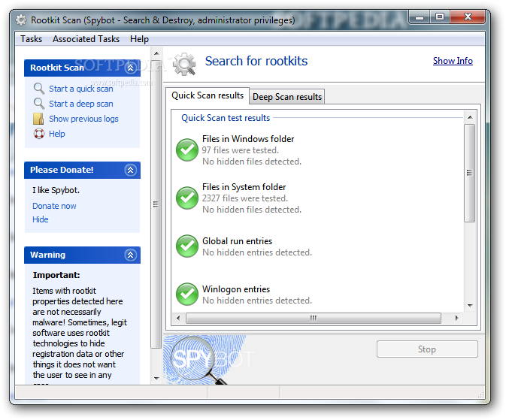Click the results list horizontal scrollbar thumb
Viewport: 506px width, 420px height.
(x=314, y=318)
